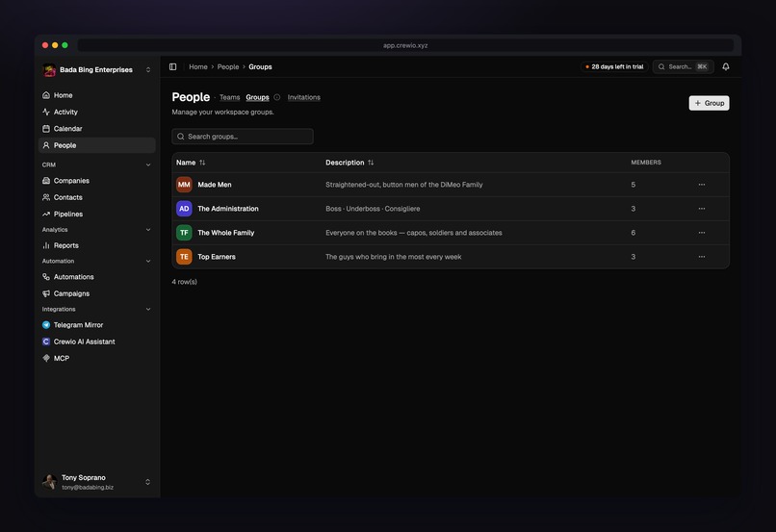Open The Administration group name
Screen dimensions: 776x532
coord(227,209)
